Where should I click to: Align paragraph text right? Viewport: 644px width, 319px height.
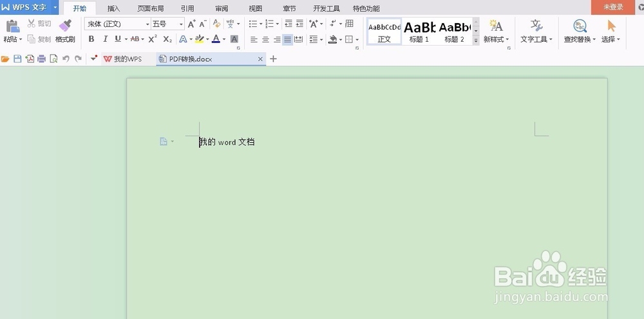(x=277, y=39)
